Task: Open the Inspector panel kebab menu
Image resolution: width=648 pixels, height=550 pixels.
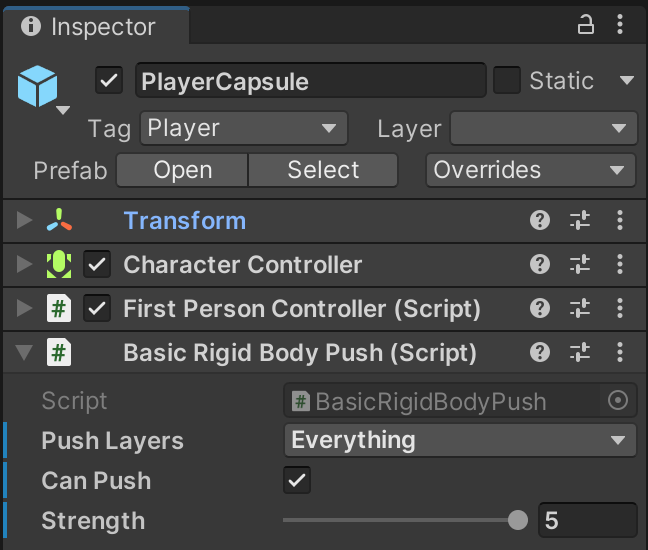Action: pos(624,26)
